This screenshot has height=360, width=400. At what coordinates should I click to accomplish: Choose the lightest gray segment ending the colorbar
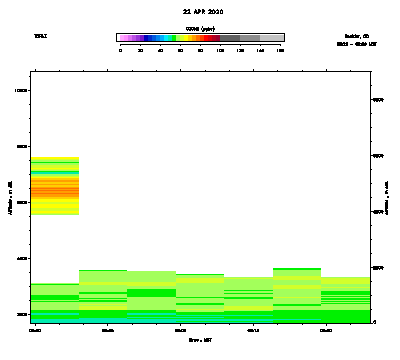[x=272, y=38]
